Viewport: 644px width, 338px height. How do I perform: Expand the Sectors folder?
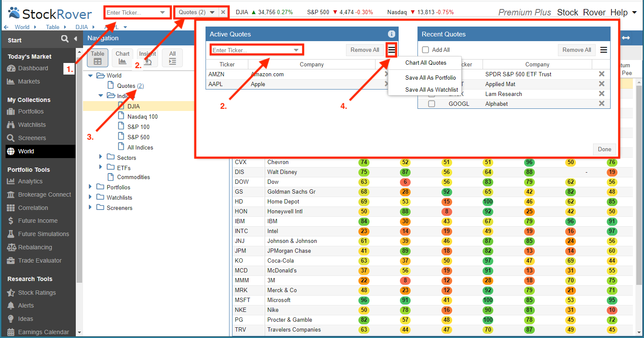(x=101, y=157)
